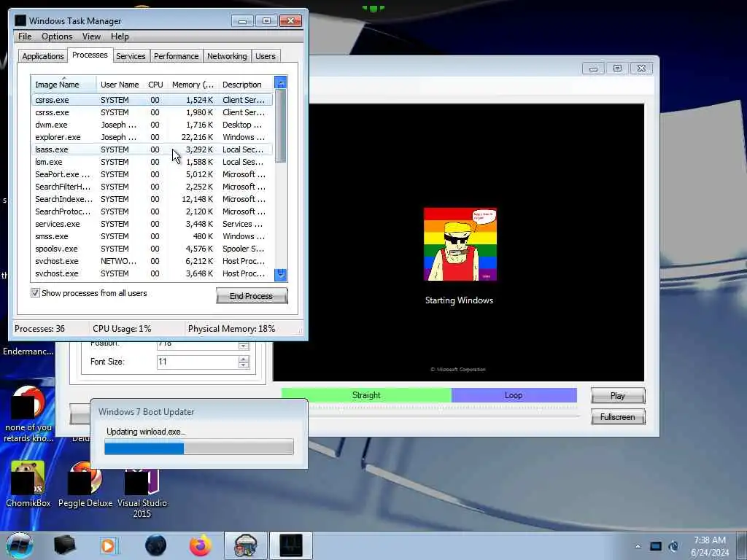Click process list scroll down arrow
The height and width of the screenshot is (560, 747).
pos(281,275)
